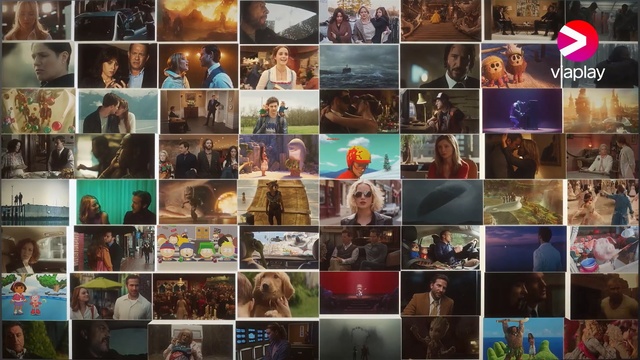Choose the creature fleeing tunnel explosion thumbnail

click(198, 202)
